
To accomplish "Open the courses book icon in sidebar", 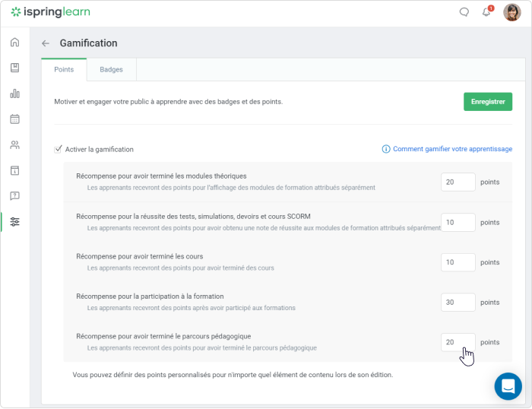I will [x=14, y=68].
